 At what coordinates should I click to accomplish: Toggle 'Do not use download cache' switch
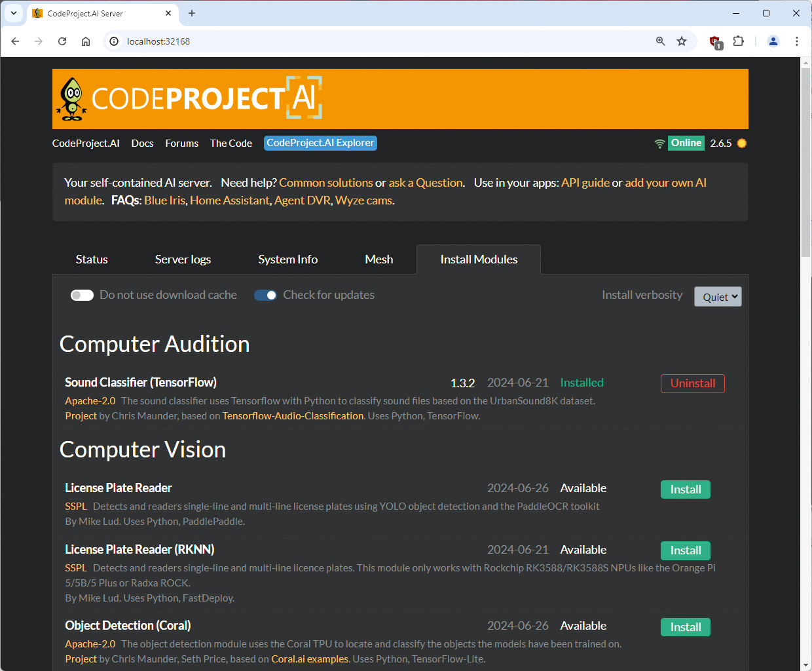point(82,296)
